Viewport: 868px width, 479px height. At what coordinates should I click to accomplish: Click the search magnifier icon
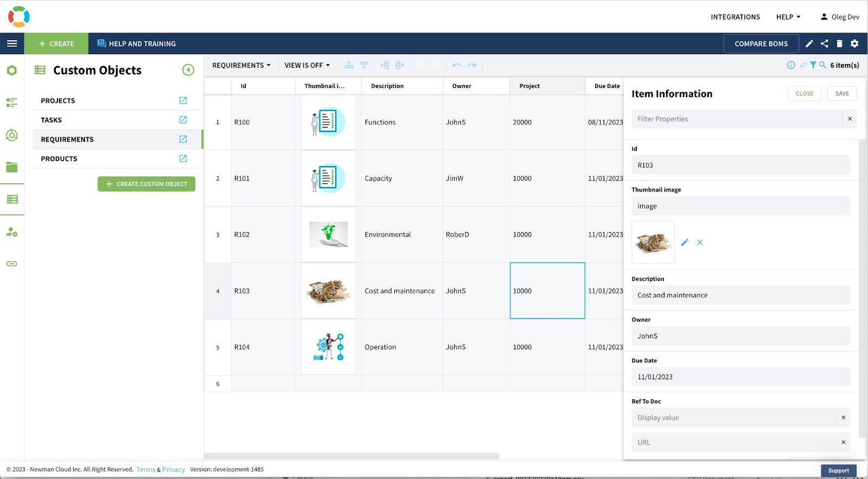click(822, 65)
